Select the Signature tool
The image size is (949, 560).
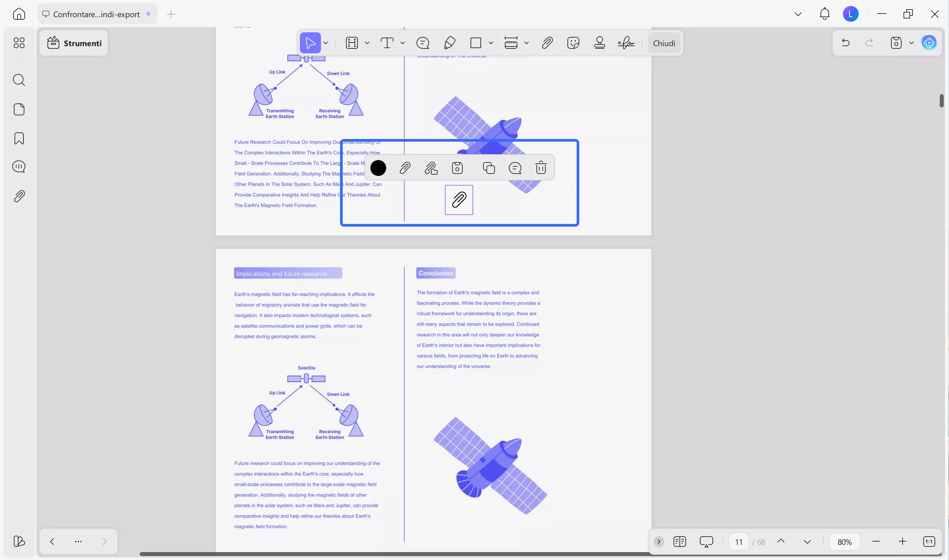click(625, 42)
